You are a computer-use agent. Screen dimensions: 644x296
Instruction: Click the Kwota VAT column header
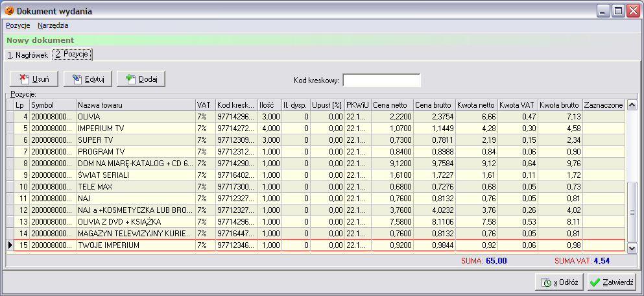518,105
